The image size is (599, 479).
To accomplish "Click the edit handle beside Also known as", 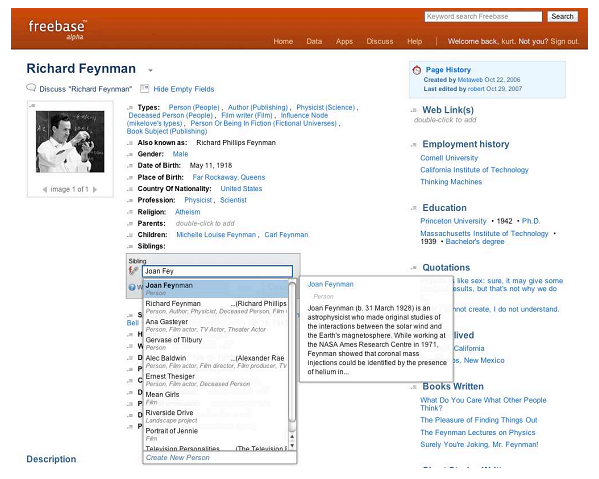I will tap(130, 143).
